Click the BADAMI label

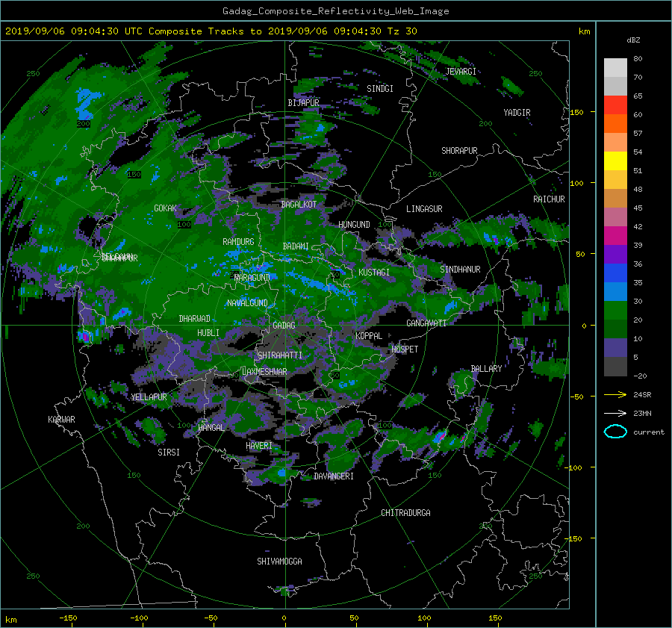296,246
